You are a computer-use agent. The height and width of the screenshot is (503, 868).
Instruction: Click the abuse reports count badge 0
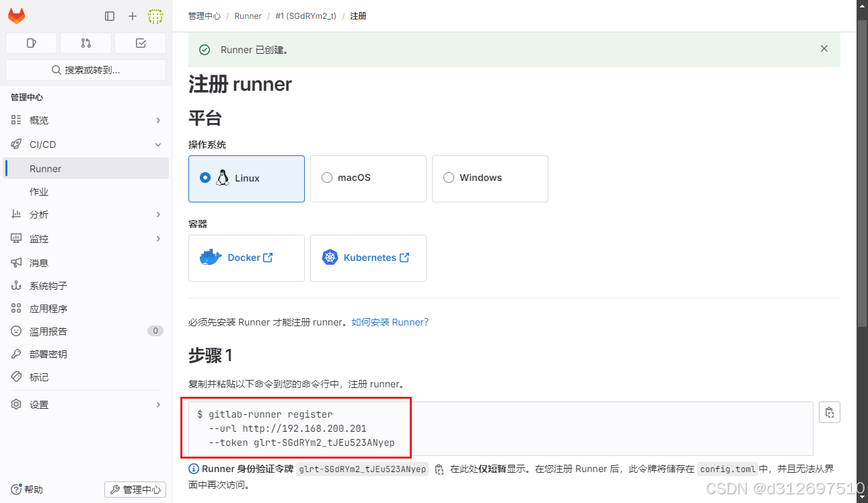point(155,331)
